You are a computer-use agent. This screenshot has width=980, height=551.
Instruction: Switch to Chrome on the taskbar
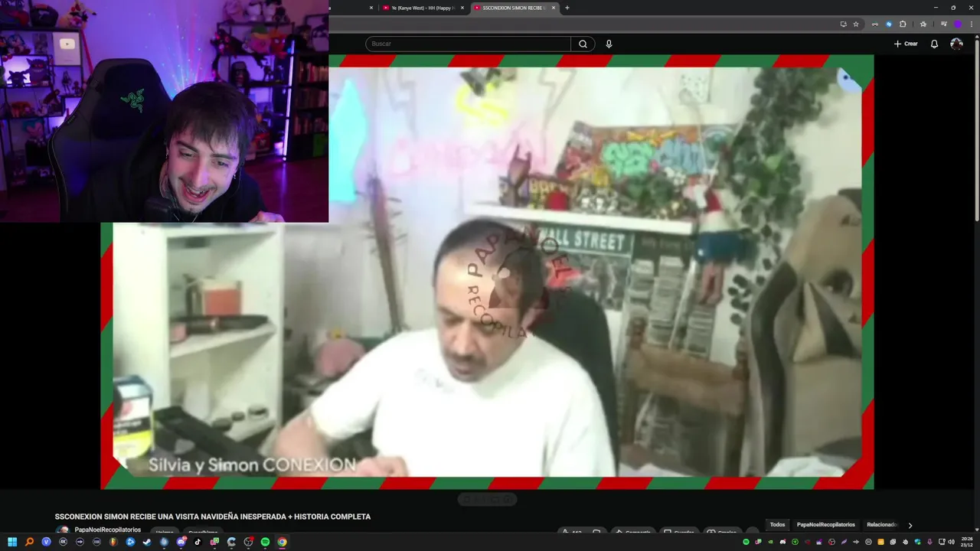[x=282, y=542]
